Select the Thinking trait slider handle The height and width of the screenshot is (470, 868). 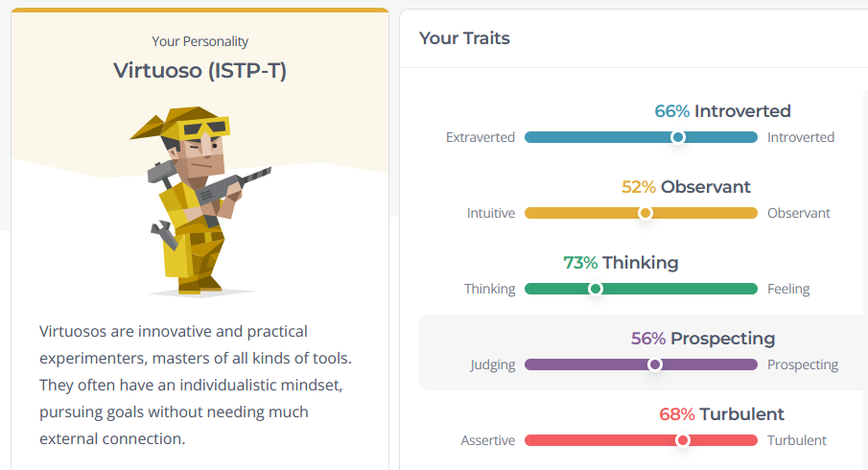[595, 289]
